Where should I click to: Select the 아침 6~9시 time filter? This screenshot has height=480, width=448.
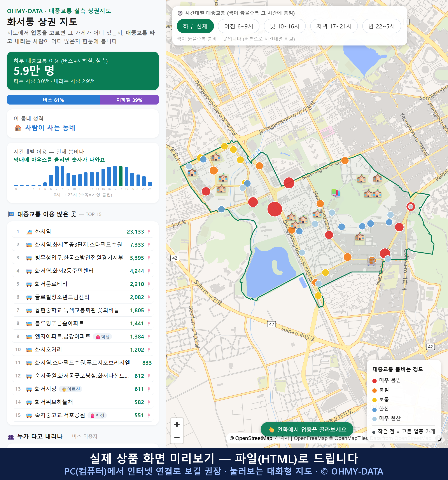coord(239,26)
